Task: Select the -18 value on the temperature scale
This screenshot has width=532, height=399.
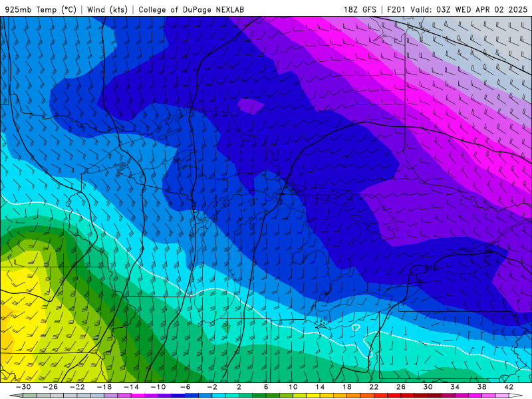Action: pyautogui.click(x=104, y=387)
